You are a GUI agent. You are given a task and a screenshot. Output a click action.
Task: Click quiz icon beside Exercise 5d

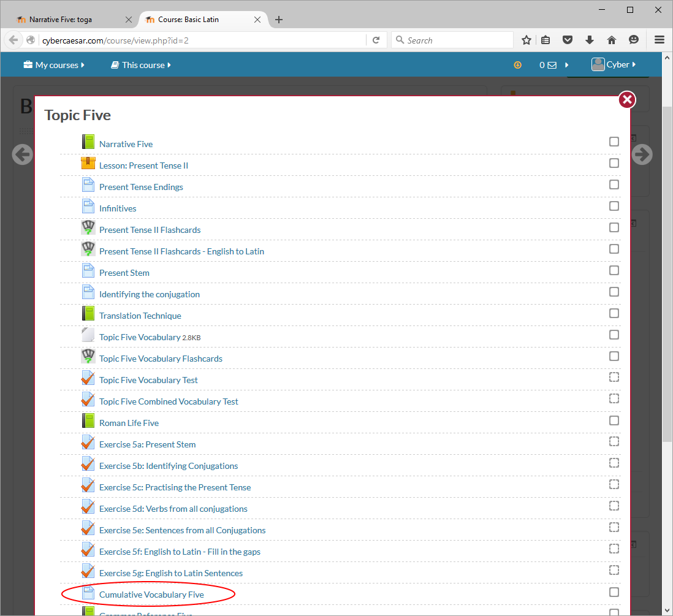(x=88, y=506)
